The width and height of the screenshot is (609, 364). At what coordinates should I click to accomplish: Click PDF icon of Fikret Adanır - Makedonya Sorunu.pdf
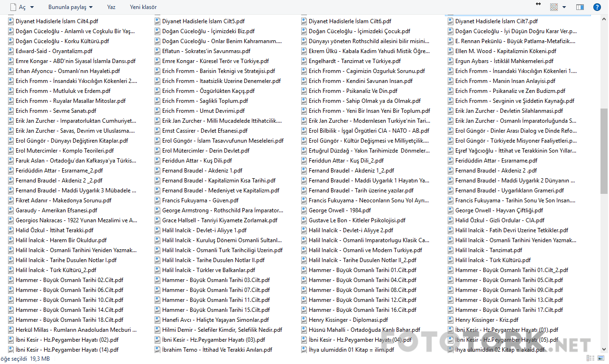10,200
